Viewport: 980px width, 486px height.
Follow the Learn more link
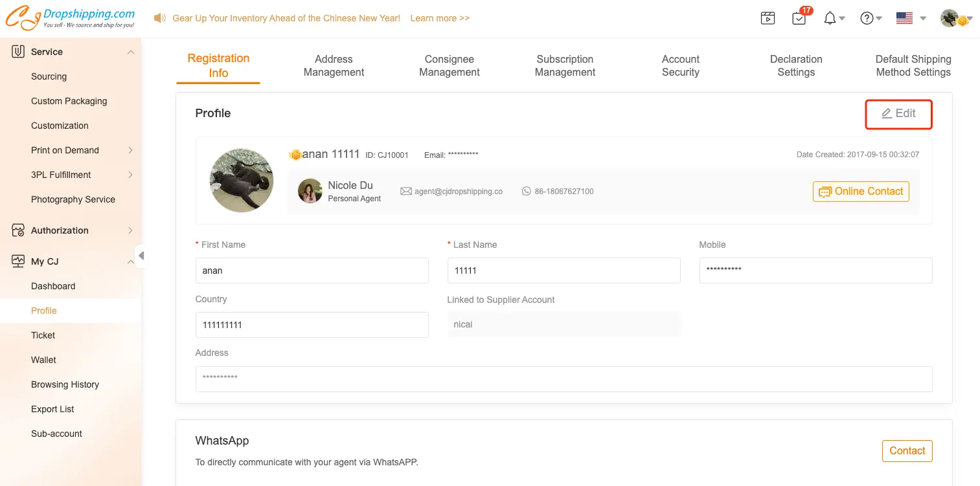pos(440,18)
